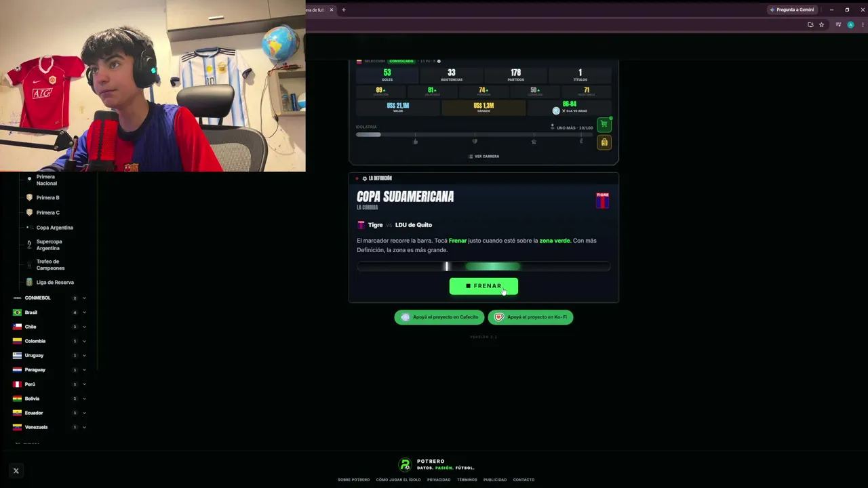Click the Tigre club crest badge
The height and width of the screenshot is (488, 868).
click(602, 200)
